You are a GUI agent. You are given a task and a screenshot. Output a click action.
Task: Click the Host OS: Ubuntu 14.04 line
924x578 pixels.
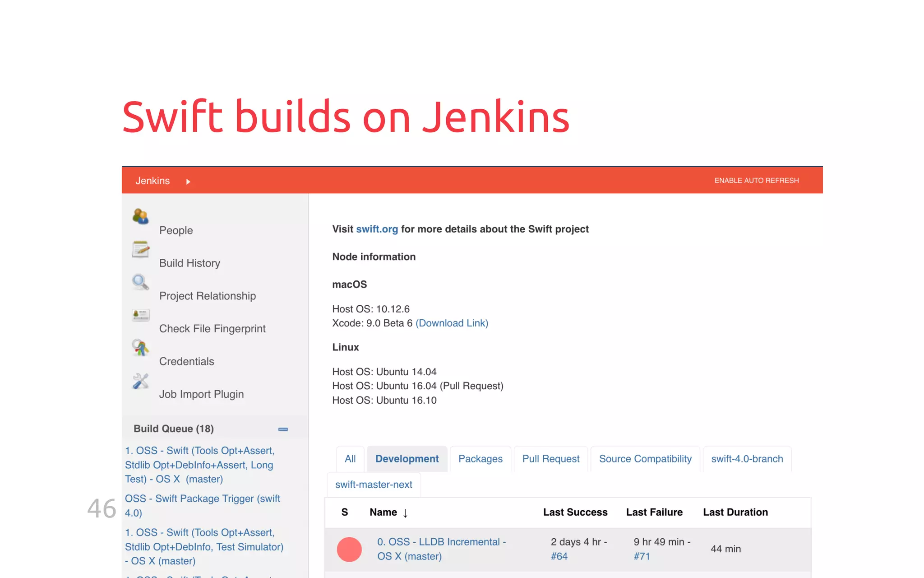tap(384, 372)
